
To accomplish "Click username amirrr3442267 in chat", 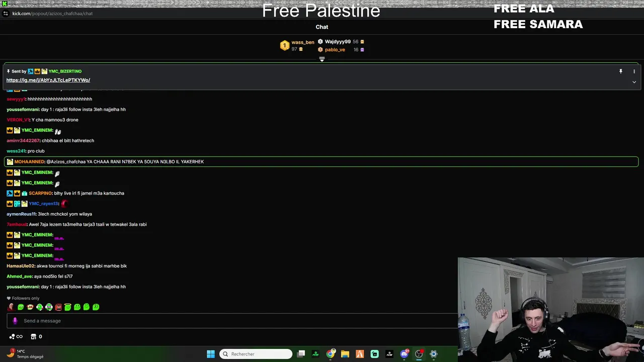I will click(x=23, y=141).
